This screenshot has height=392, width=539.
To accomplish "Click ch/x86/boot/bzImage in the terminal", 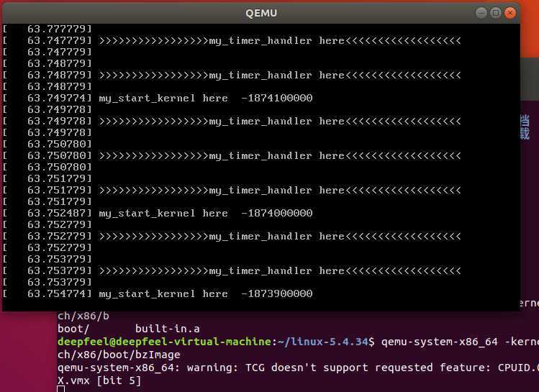I will [119, 355].
